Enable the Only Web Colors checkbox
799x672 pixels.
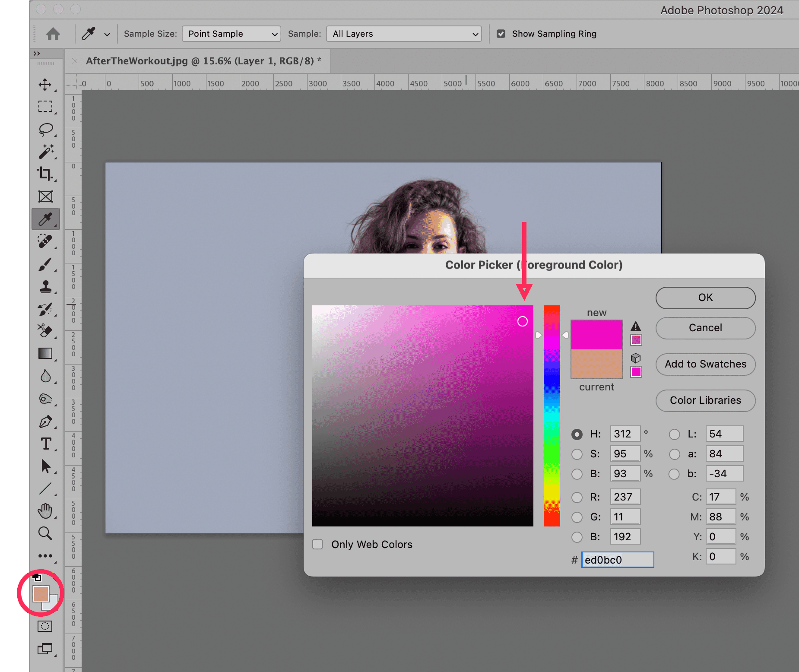point(318,544)
